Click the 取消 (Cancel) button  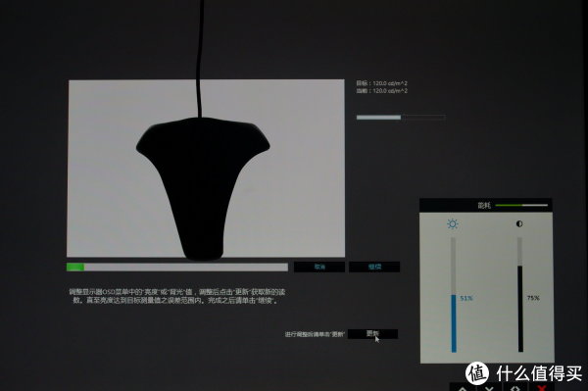click(319, 267)
